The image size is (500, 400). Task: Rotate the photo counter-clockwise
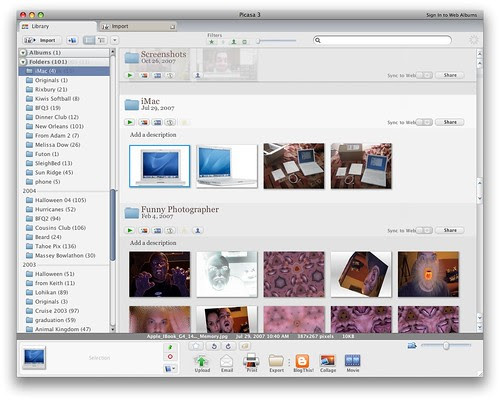click(214, 346)
